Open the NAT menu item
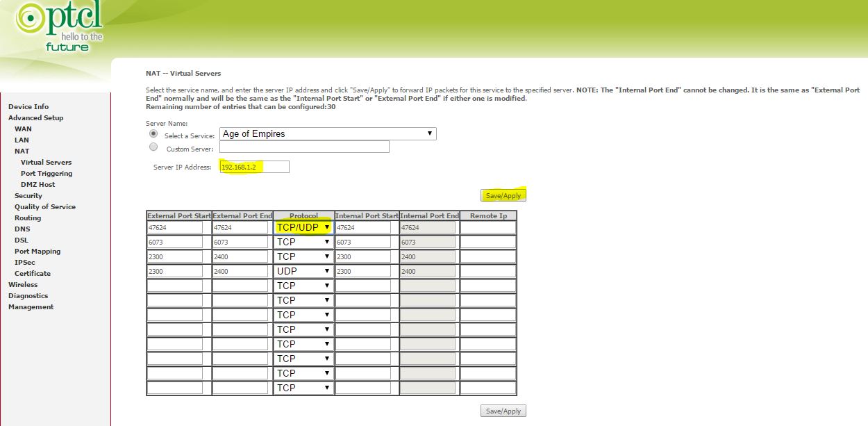Viewport: 868px width, 426px height. 22,151
